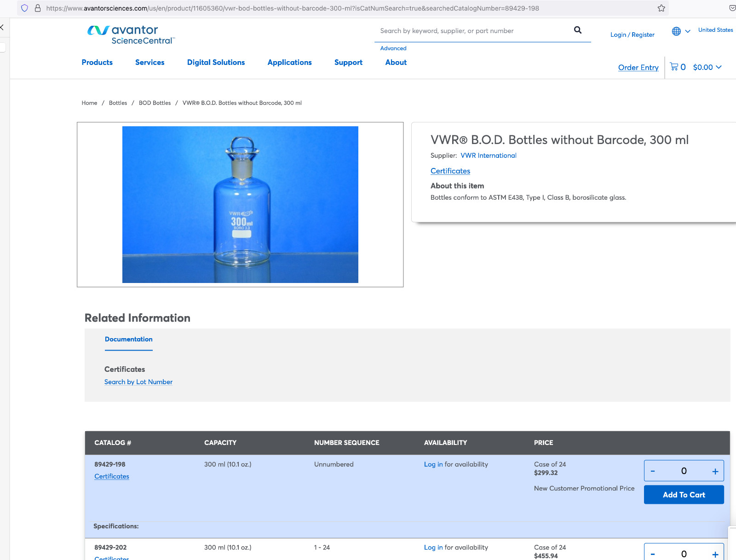The height and width of the screenshot is (560, 736).
Task: Open Advanced search link
Action: [393, 48]
